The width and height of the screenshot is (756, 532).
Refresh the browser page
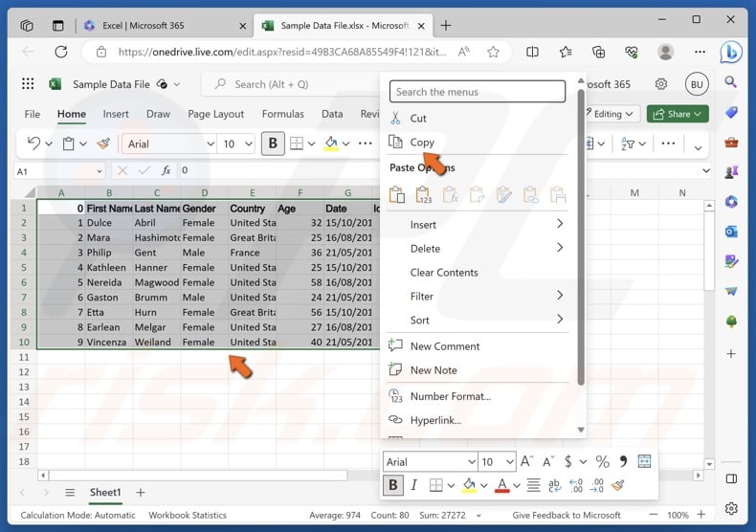point(61,52)
